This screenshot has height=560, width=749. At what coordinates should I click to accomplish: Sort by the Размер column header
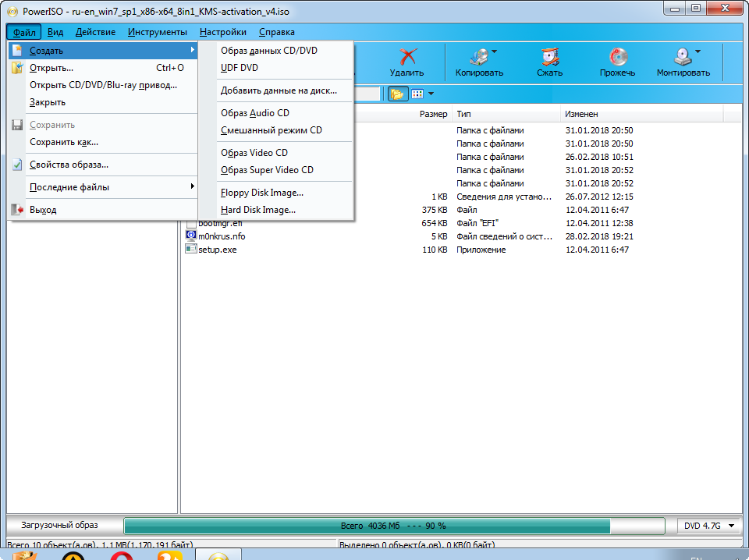pyautogui.click(x=433, y=114)
